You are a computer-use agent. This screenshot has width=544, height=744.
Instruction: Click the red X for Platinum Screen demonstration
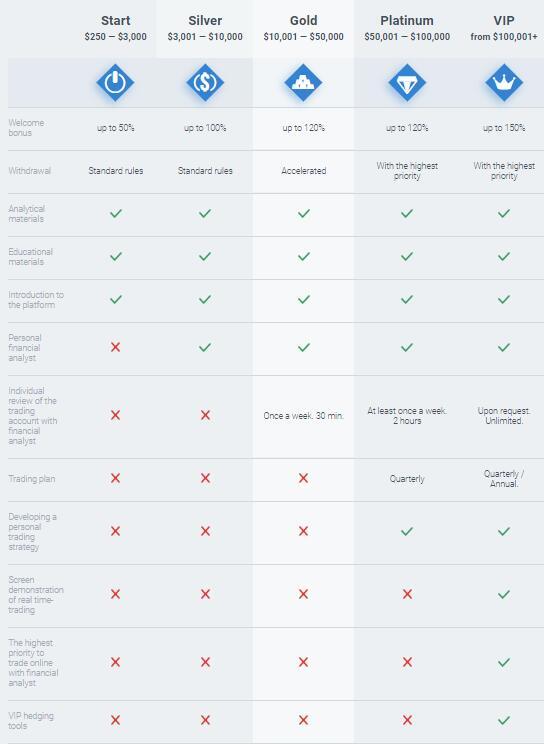click(x=407, y=594)
